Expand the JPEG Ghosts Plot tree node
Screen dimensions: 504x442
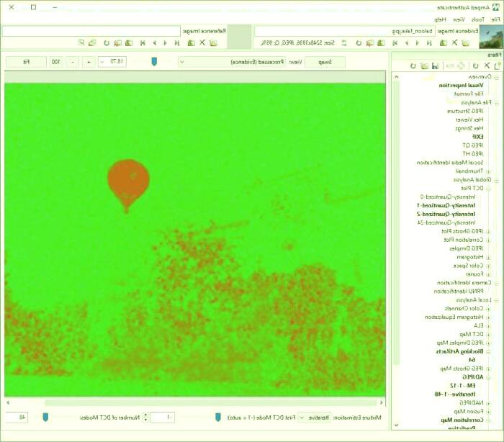point(487,231)
